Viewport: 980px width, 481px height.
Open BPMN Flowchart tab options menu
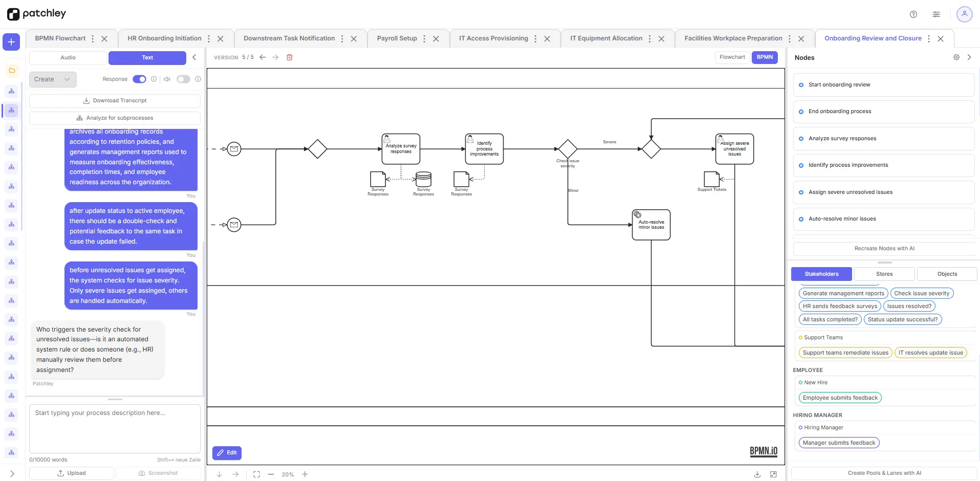(x=93, y=39)
